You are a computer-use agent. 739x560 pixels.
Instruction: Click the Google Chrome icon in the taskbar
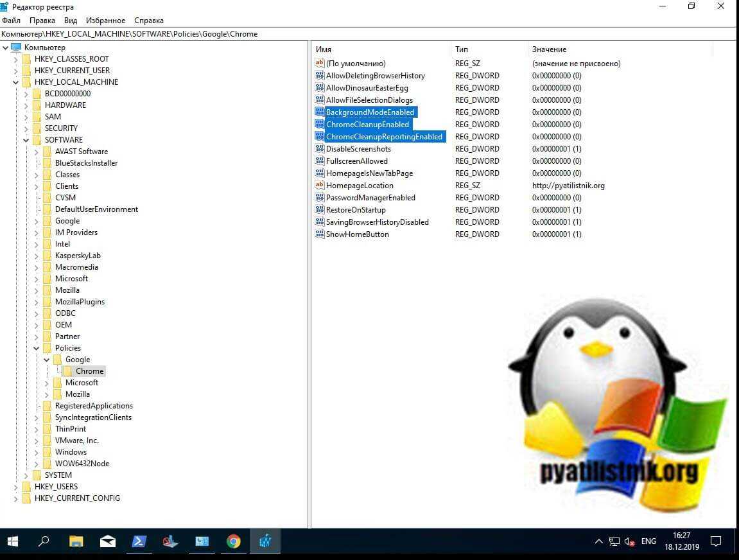(233, 541)
